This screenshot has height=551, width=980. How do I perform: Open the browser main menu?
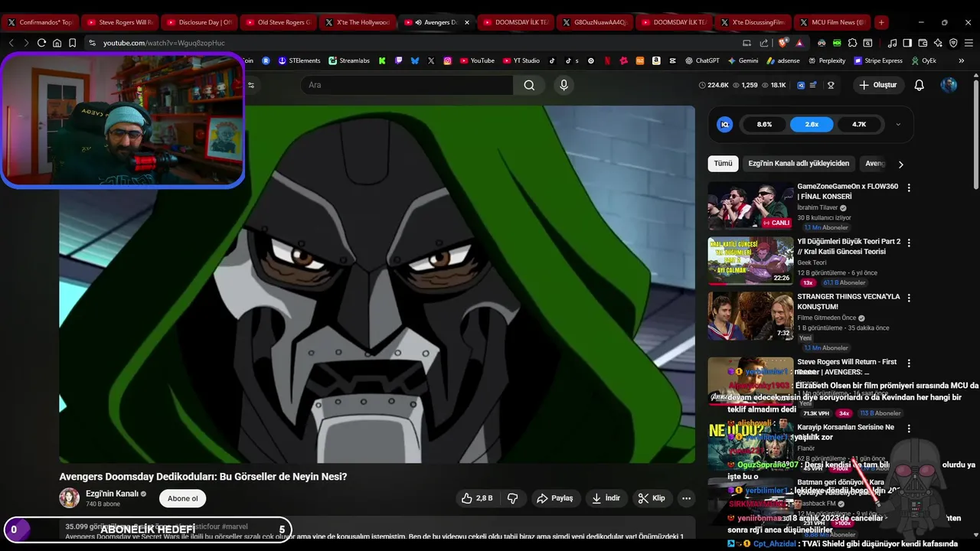[x=969, y=43]
